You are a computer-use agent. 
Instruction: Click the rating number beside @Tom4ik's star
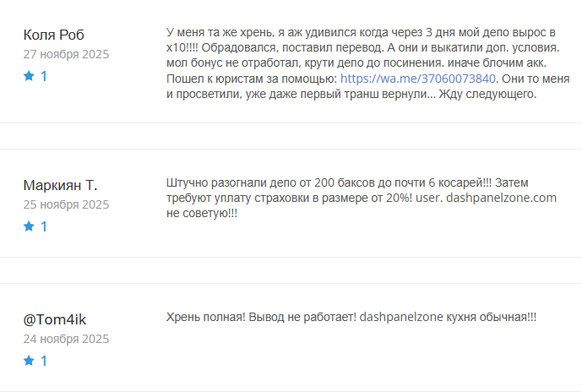point(44,361)
